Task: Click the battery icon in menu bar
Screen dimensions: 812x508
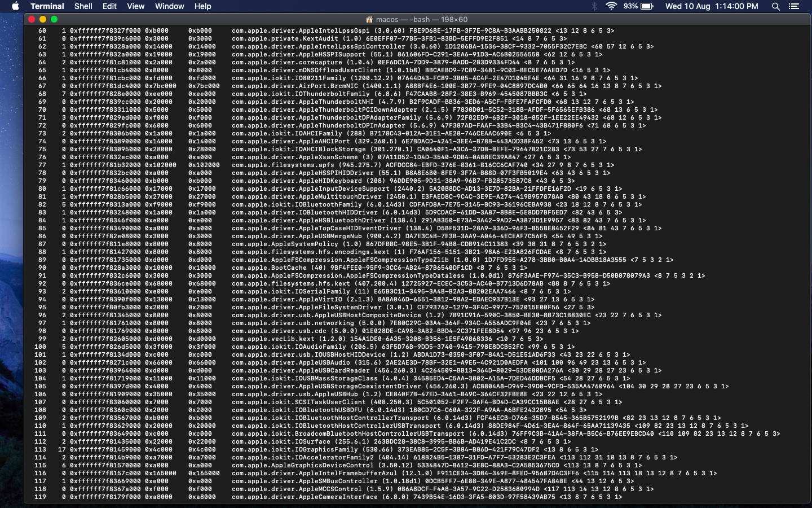Action: click(647, 6)
